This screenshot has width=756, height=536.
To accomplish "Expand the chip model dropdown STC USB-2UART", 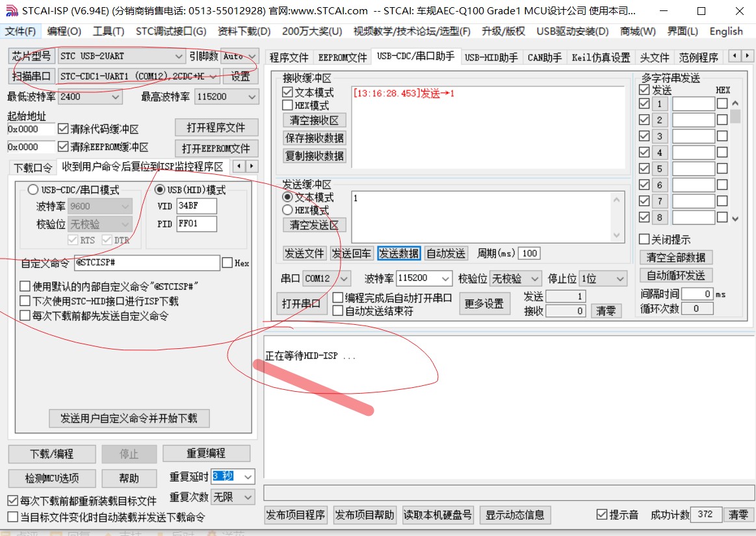I will pyautogui.click(x=179, y=57).
